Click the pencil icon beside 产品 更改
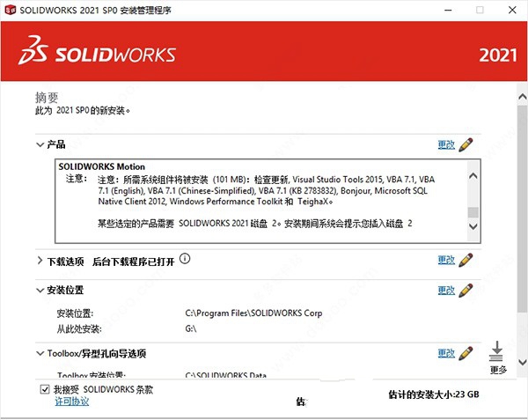The width and height of the screenshot is (528, 420). [x=466, y=144]
